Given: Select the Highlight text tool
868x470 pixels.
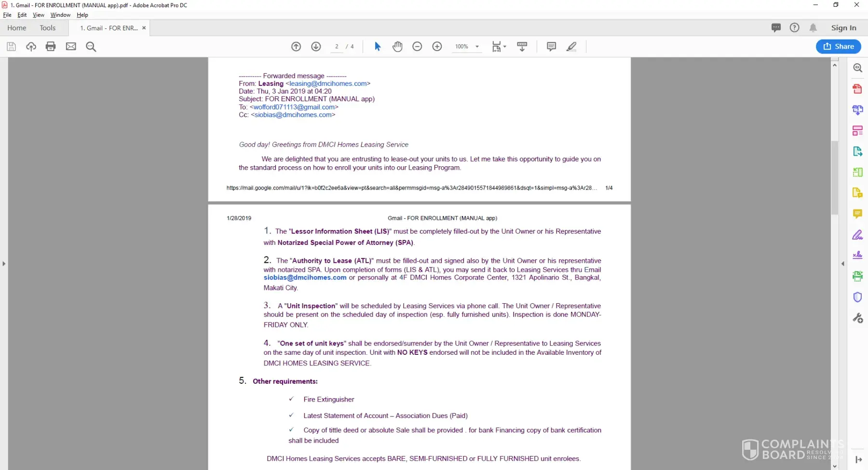Looking at the screenshot, I should [571, 46].
